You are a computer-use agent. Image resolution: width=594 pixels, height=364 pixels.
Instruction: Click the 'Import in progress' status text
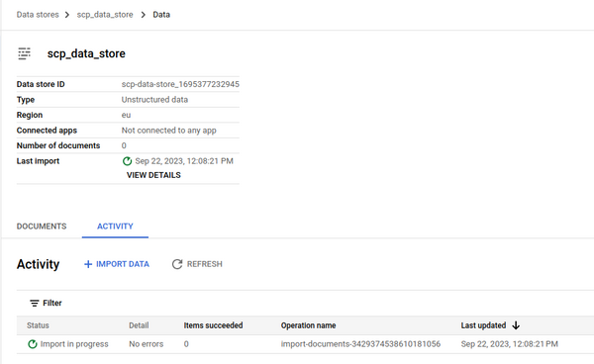(74, 344)
